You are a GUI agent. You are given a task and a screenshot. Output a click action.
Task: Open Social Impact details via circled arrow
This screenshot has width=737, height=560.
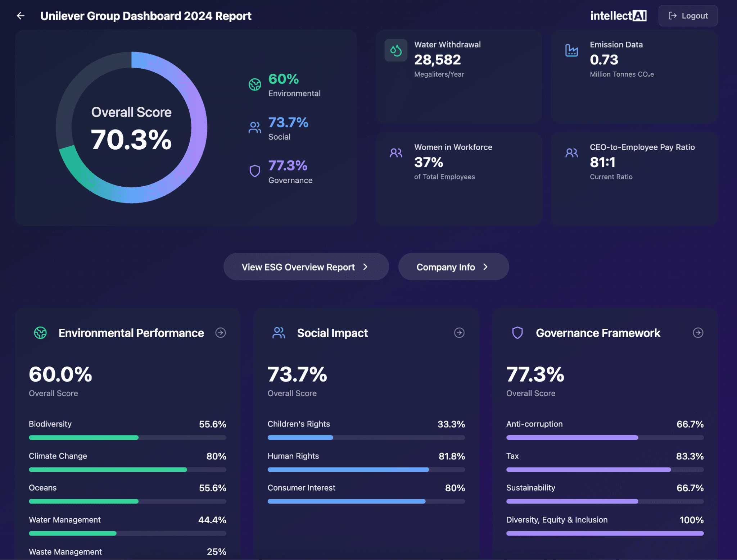click(459, 333)
